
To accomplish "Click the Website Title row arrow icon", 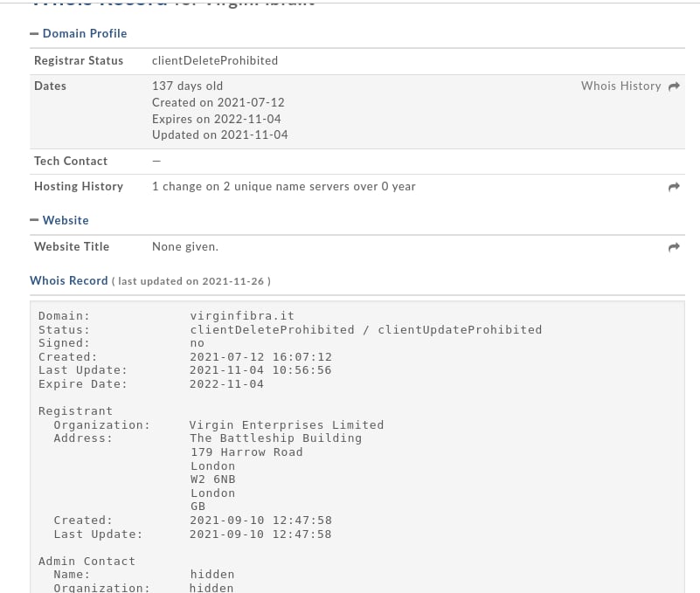I will point(674,247).
